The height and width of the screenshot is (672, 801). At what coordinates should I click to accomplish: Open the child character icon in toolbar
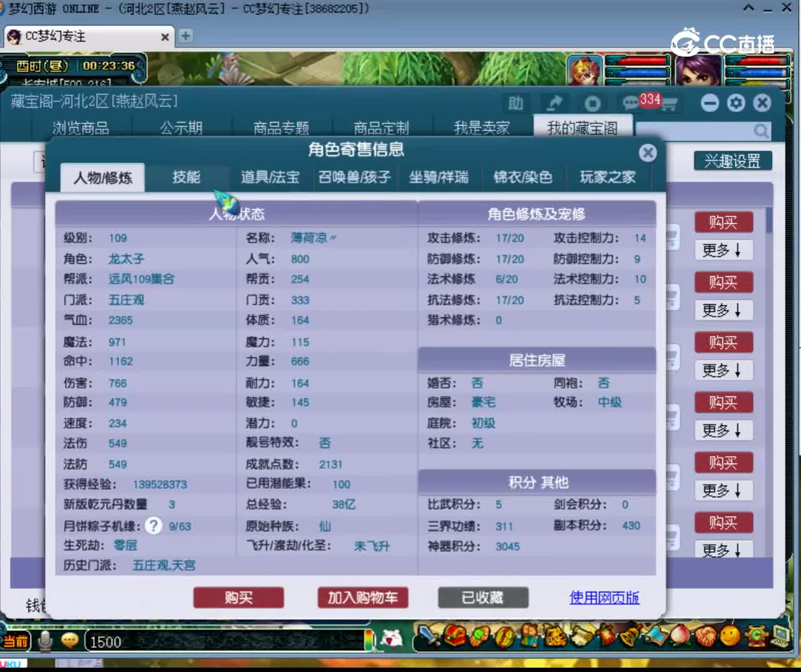pos(530,635)
